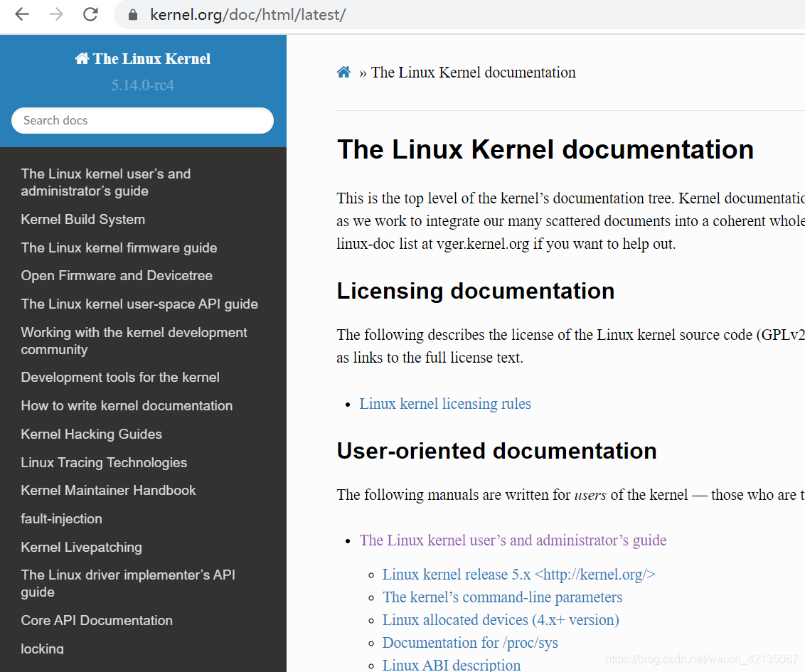Click the Licensing documentation heading
This screenshot has height=672, width=805.
click(x=476, y=291)
